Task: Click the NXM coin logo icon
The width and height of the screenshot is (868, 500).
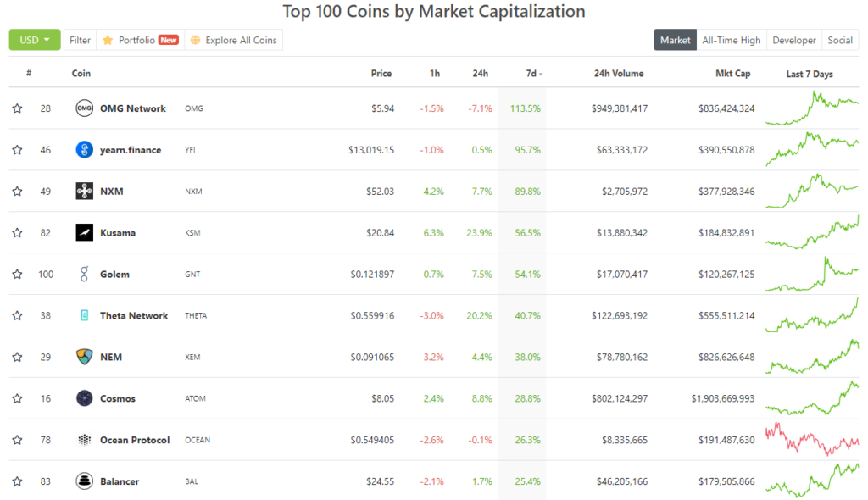Action: [x=84, y=191]
